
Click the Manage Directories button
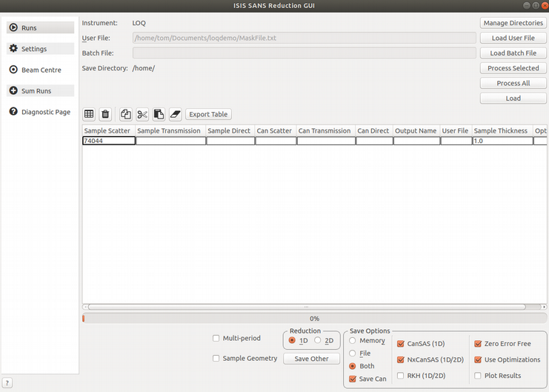click(513, 23)
